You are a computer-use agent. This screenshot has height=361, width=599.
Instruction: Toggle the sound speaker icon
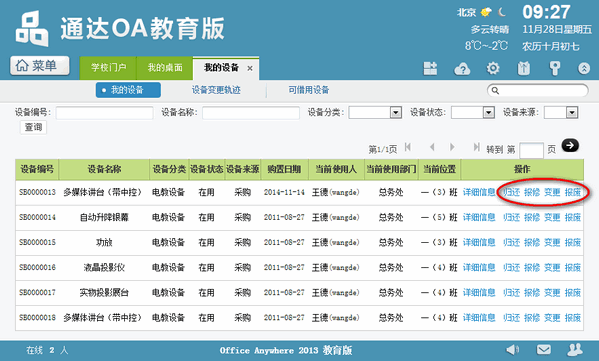pyautogui.click(x=512, y=350)
